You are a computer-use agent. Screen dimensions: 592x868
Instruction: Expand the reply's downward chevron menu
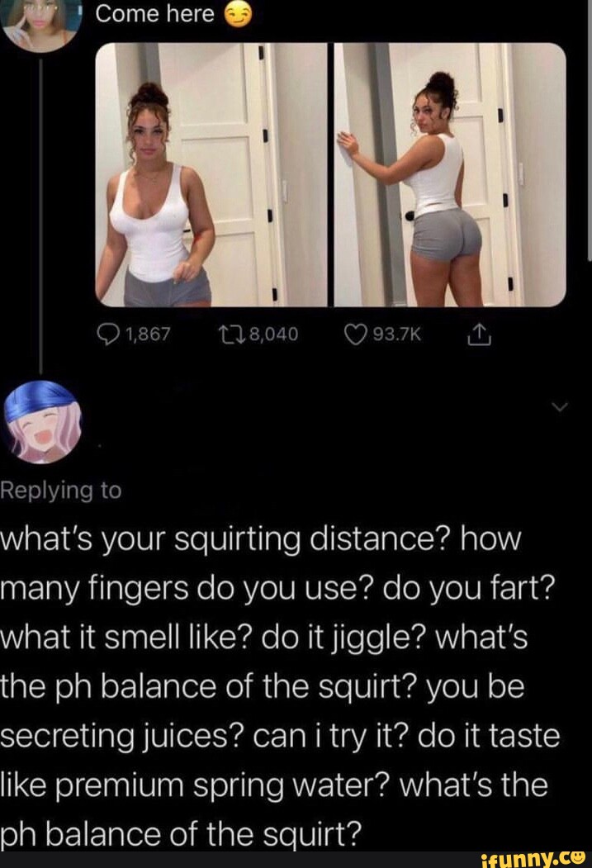pyautogui.click(x=560, y=407)
